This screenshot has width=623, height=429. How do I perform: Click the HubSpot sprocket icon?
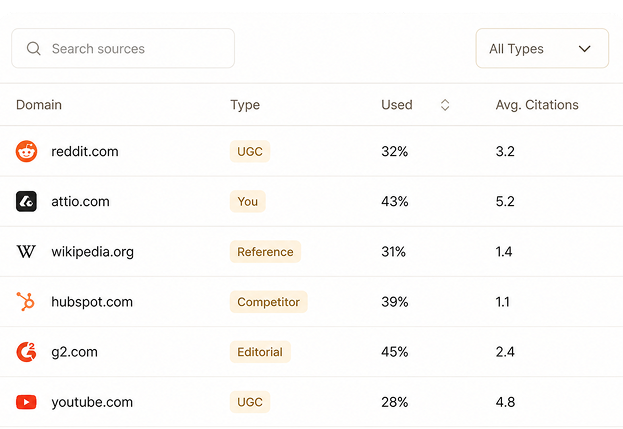pyautogui.click(x=26, y=301)
